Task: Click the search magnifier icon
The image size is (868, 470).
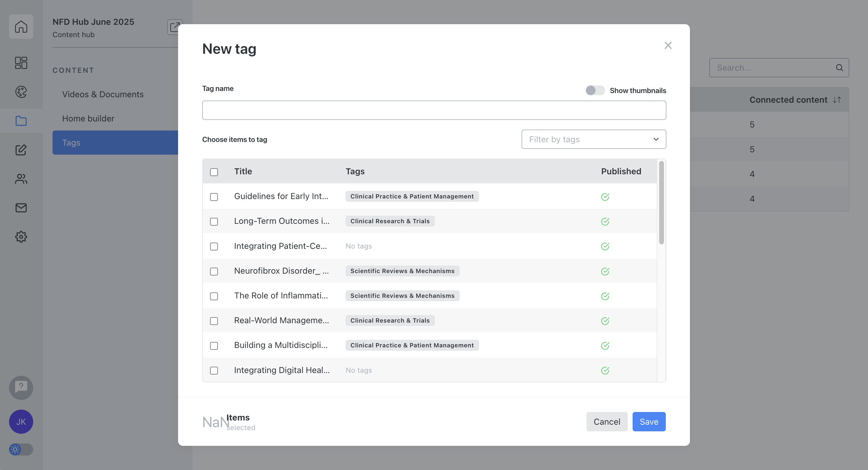Action: 839,68
